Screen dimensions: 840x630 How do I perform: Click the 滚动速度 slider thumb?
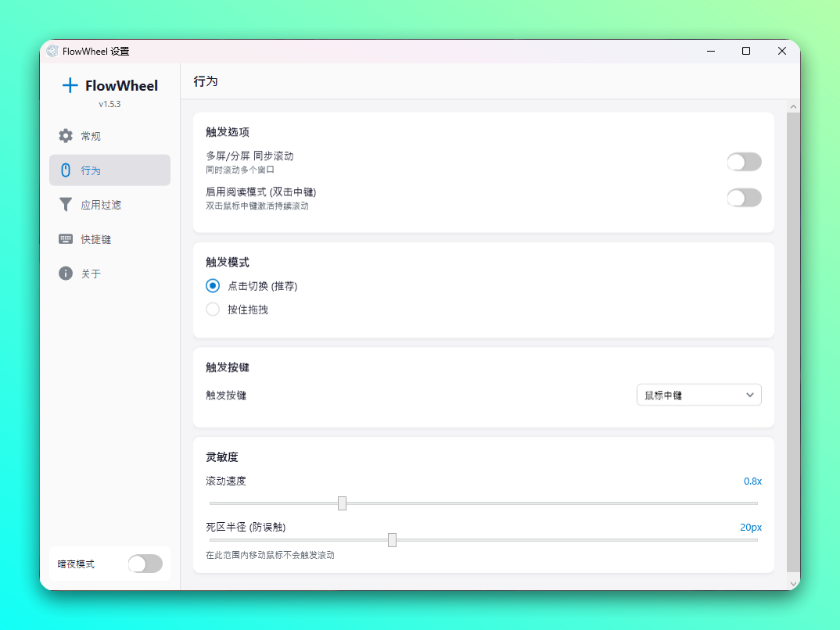342,503
